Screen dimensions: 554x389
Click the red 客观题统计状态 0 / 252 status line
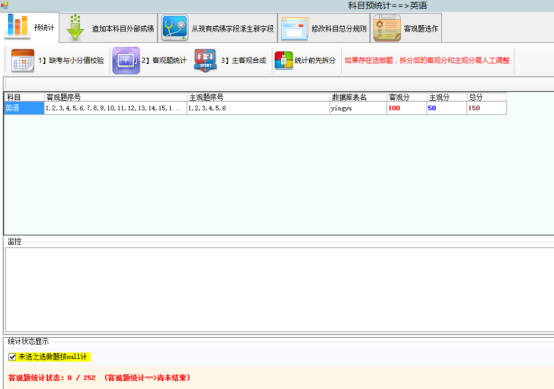point(99,378)
